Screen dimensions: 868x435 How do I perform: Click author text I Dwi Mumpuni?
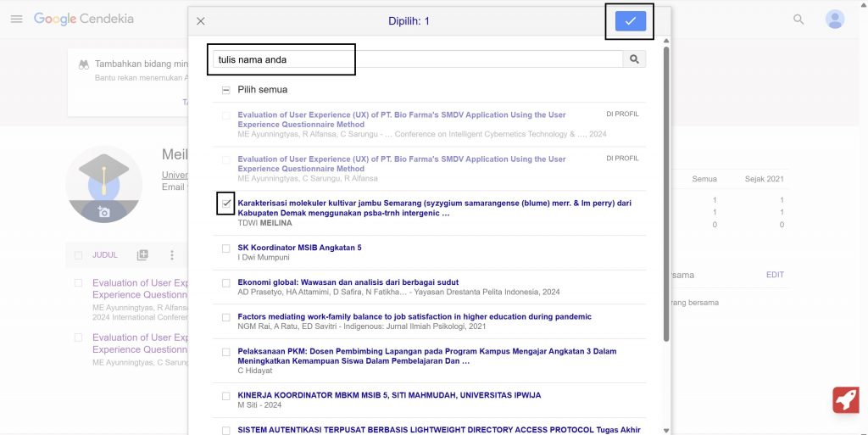point(264,257)
